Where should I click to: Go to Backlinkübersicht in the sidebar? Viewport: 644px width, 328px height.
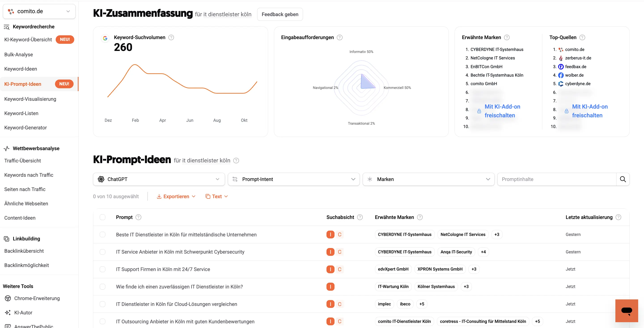[24, 251]
